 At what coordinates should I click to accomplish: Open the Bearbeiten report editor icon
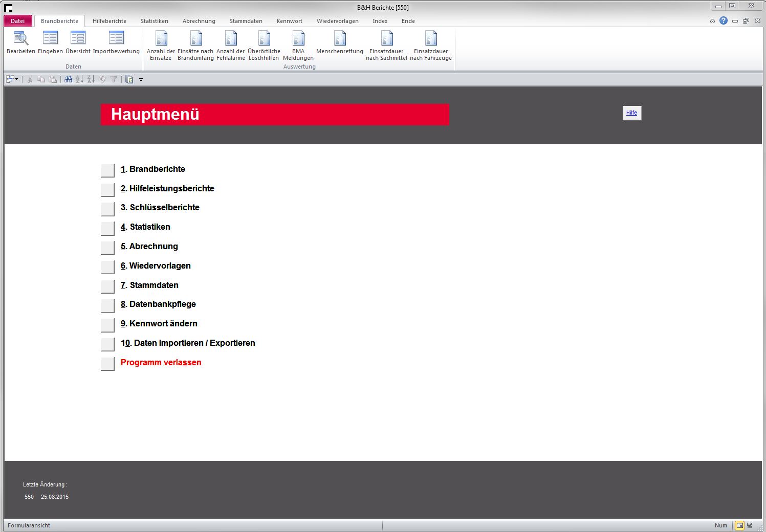point(21,42)
